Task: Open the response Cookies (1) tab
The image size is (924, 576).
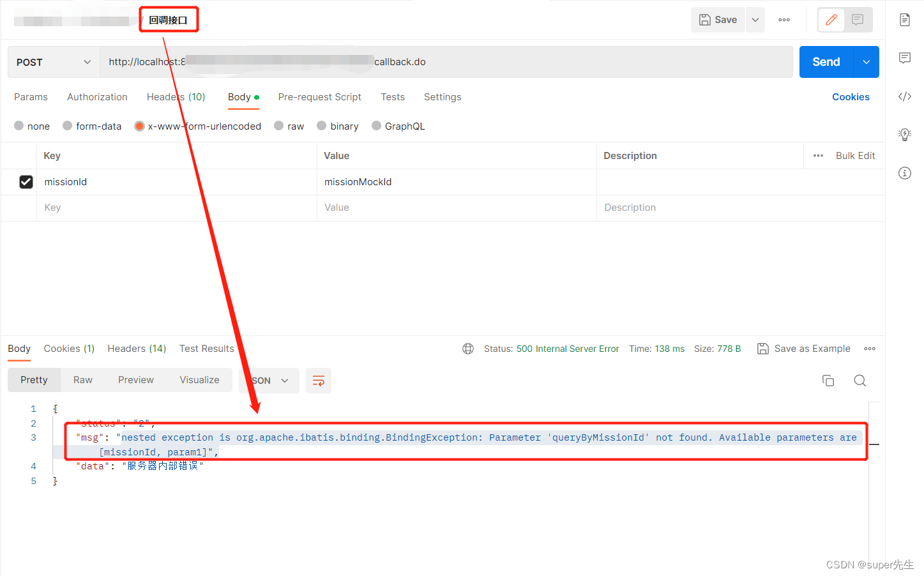Action: [x=69, y=349]
